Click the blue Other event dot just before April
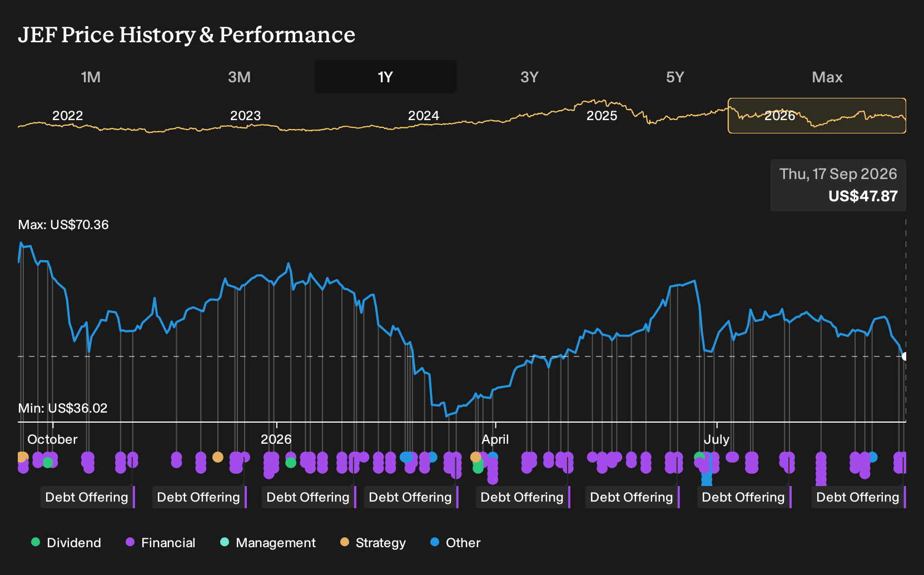This screenshot has height=575, width=924. click(x=493, y=457)
